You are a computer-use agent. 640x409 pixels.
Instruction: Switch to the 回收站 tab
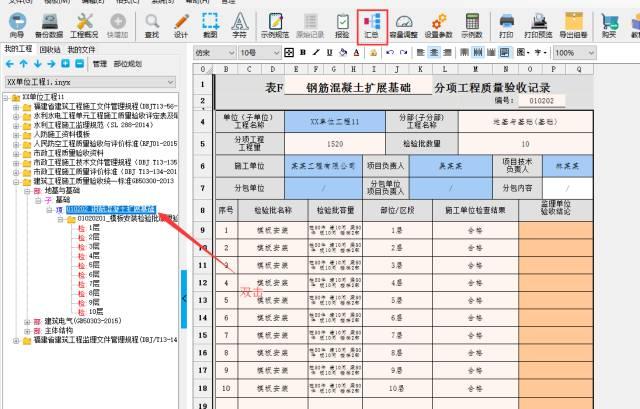tap(50, 50)
